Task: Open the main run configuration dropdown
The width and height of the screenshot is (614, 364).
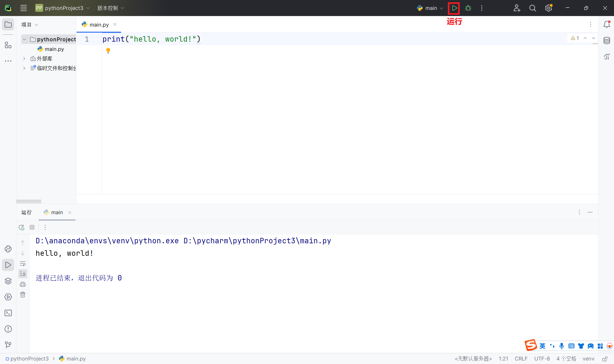Action: coord(430,8)
